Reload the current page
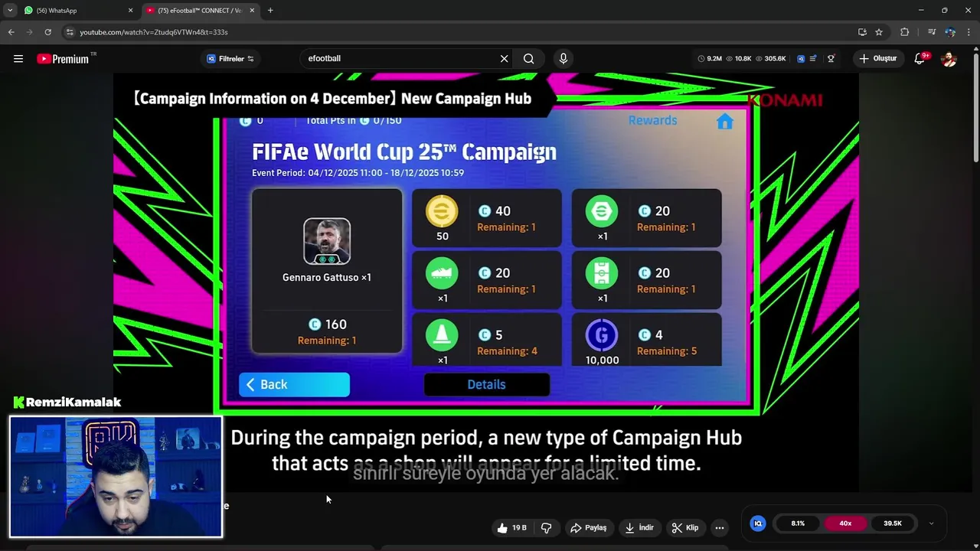The image size is (980, 551). coord(47,32)
